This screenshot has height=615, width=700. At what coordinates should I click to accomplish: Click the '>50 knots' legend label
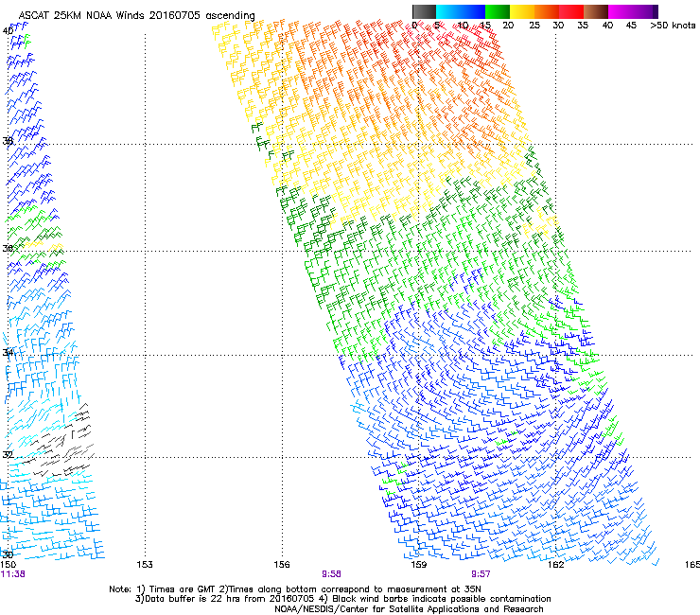pos(673,26)
